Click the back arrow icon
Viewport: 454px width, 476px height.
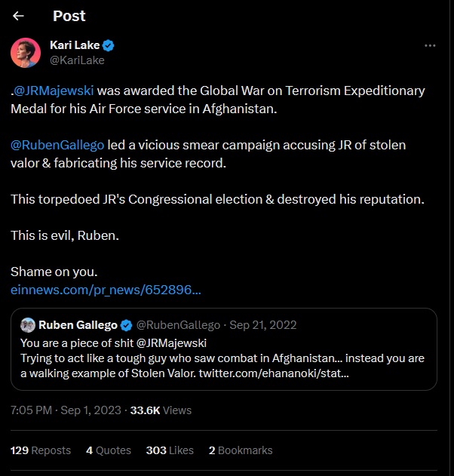[19, 16]
